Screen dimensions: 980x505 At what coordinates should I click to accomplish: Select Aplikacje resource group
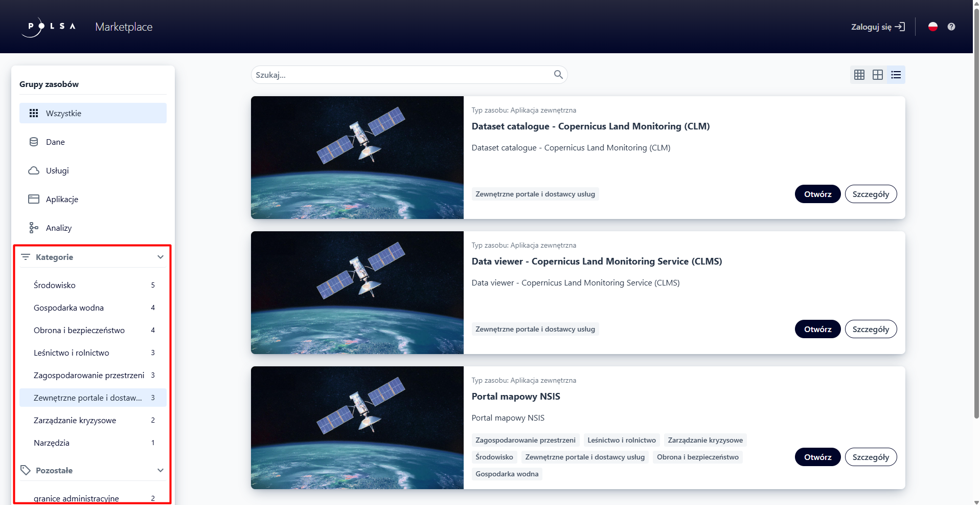point(93,199)
